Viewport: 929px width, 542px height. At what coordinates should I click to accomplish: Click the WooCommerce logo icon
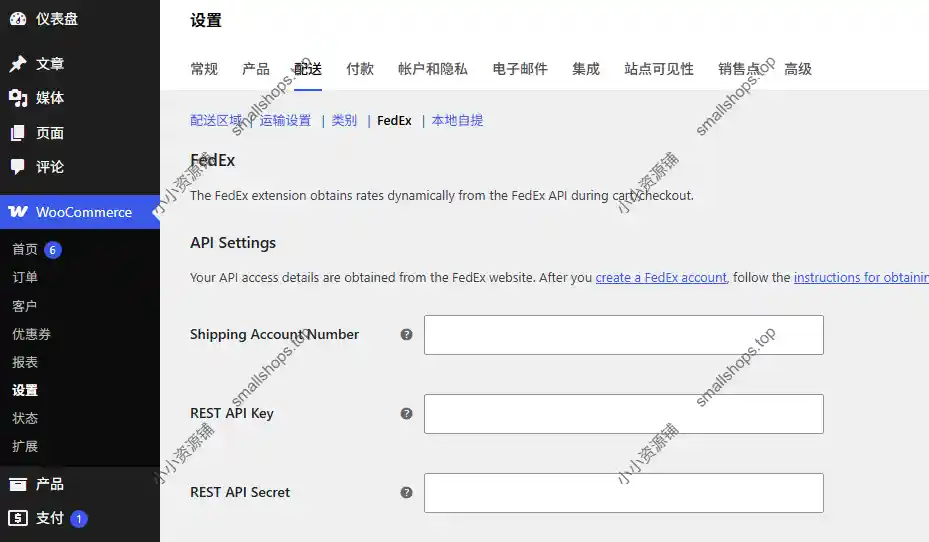(18, 211)
